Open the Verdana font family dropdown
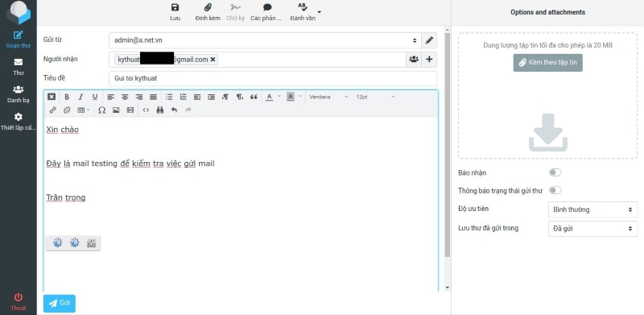The height and width of the screenshot is (315, 644). [328, 97]
